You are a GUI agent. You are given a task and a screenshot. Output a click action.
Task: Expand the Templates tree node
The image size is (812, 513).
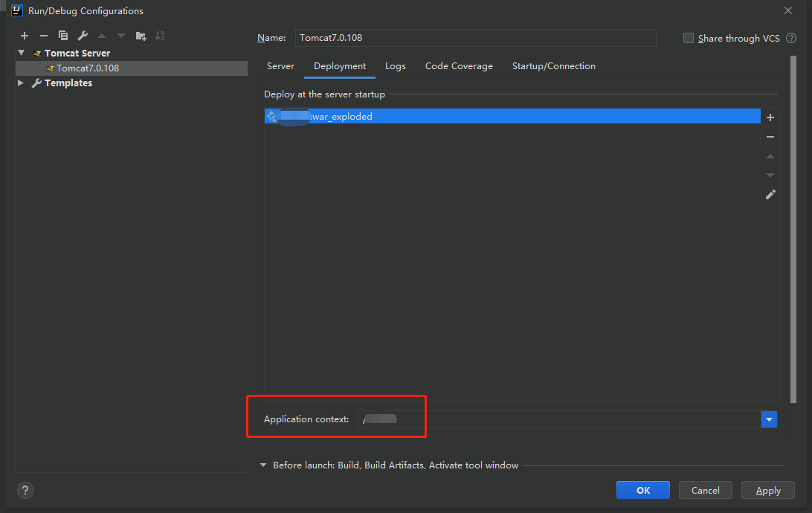click(x=21, y=83)
